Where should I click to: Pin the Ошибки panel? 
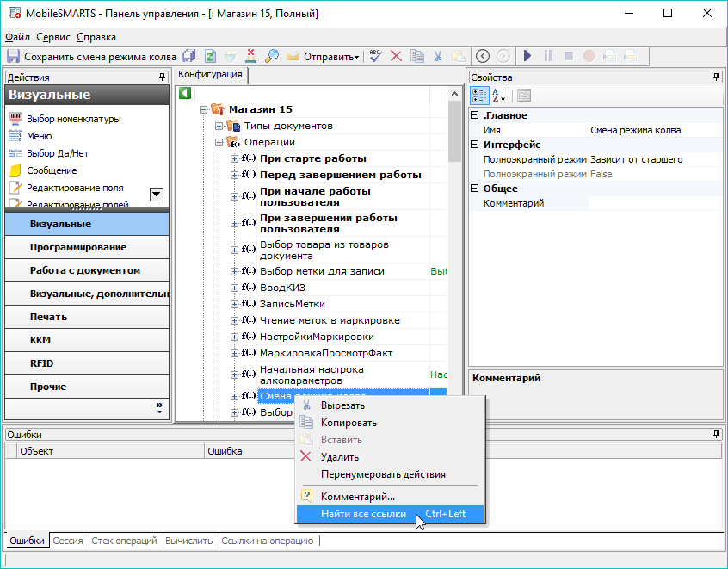coord(717,435)
